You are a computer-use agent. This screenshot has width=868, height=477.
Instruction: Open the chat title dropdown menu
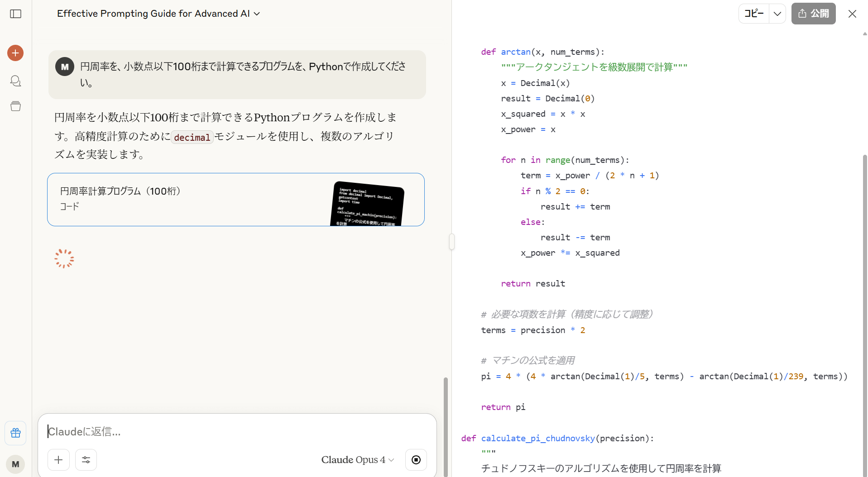[x=158, y=14]
